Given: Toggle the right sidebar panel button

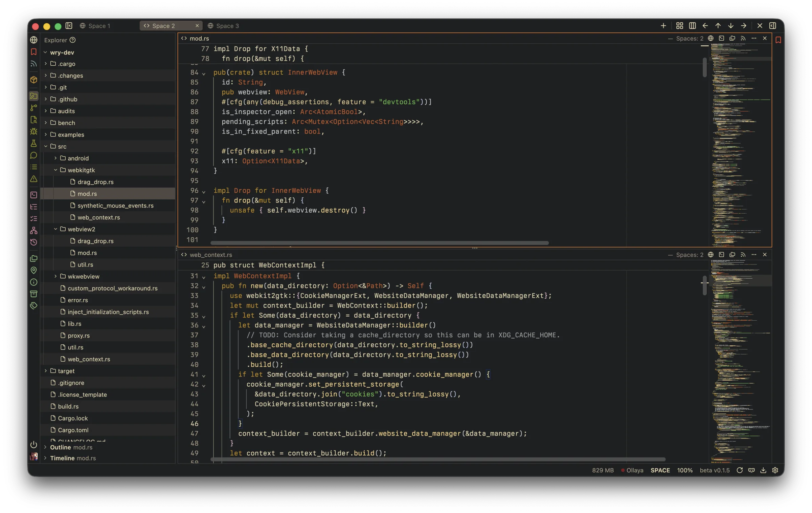Looking at the screenshot, I should tap(772, 26).
